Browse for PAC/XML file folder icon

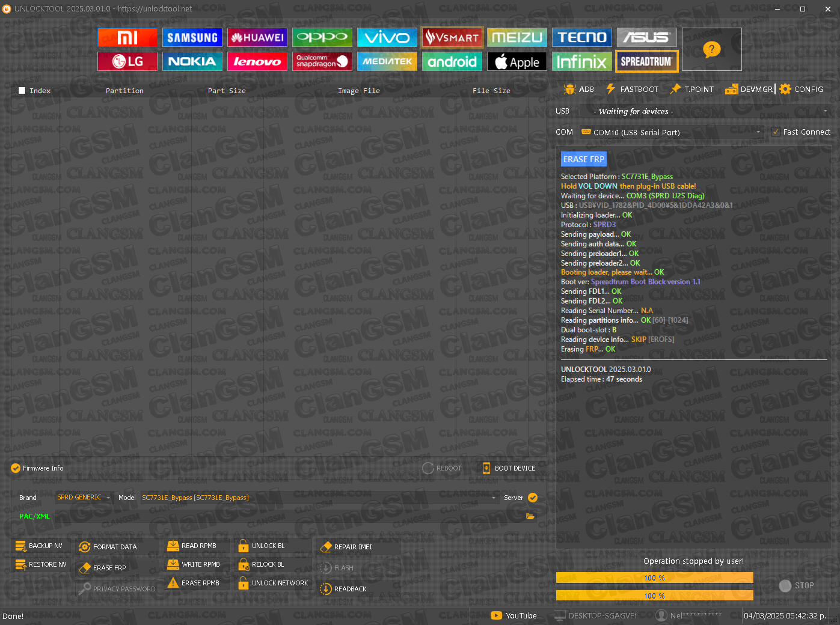click(x=530, y=516)
